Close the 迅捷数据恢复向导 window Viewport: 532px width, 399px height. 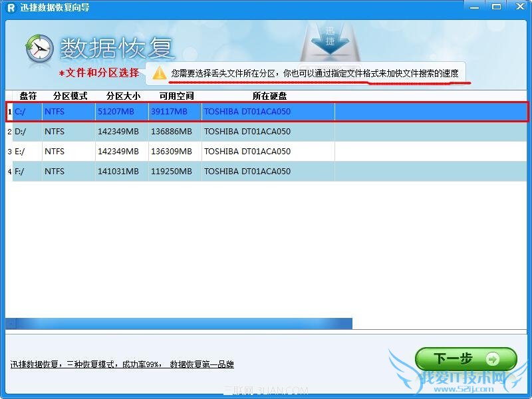[x=520, y=7]
